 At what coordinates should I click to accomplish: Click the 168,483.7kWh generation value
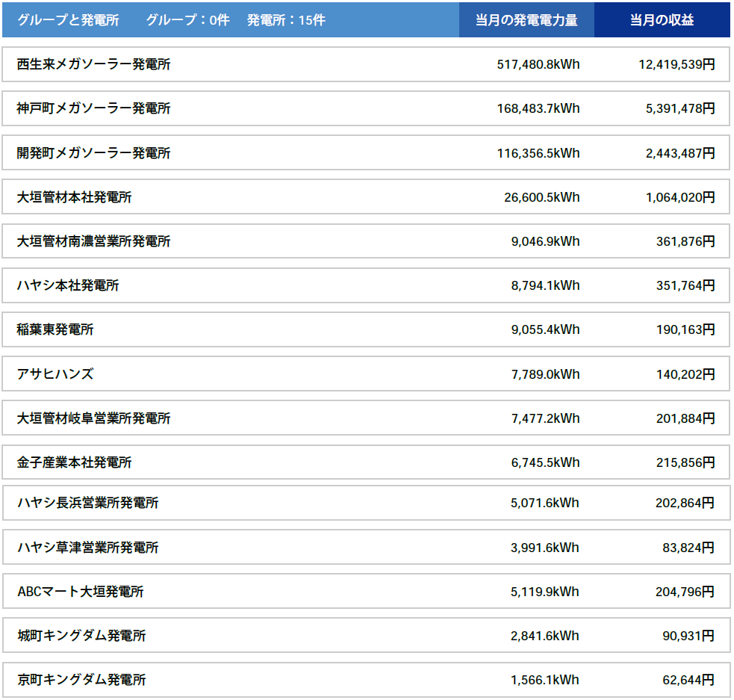538,108
